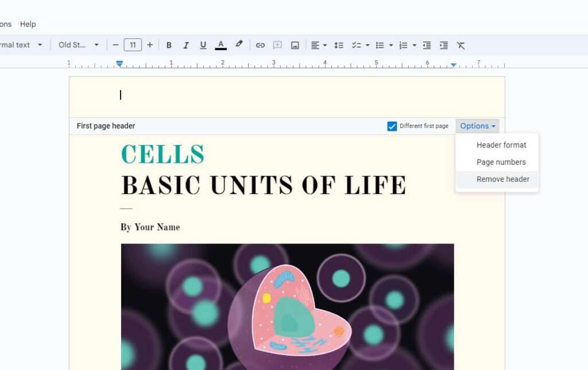Insert an image
588x370 pixels.
[x=294, y=45]
